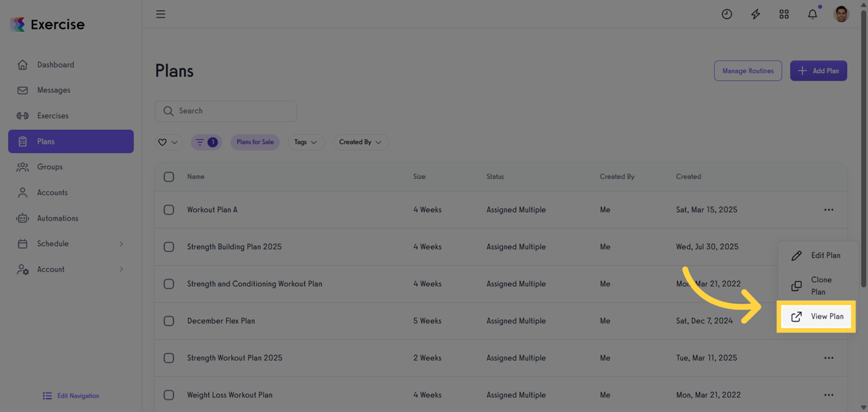Open the favorites heart dropdown
868x412 pixels.
pos(168,142)
